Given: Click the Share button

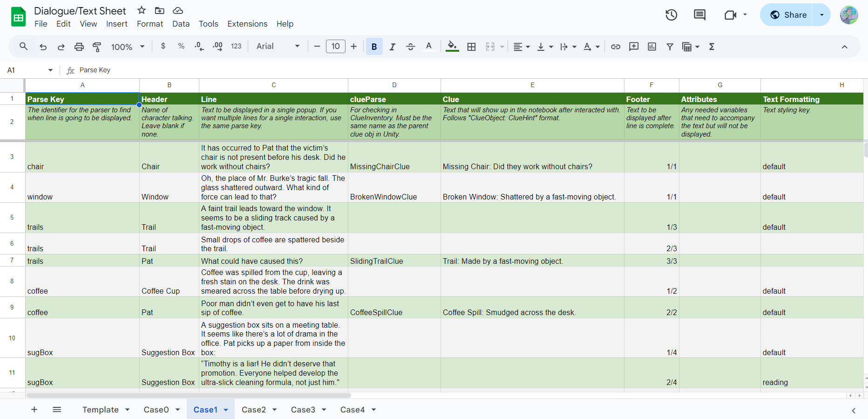Looking at the screenshot, I should (787, 15).
